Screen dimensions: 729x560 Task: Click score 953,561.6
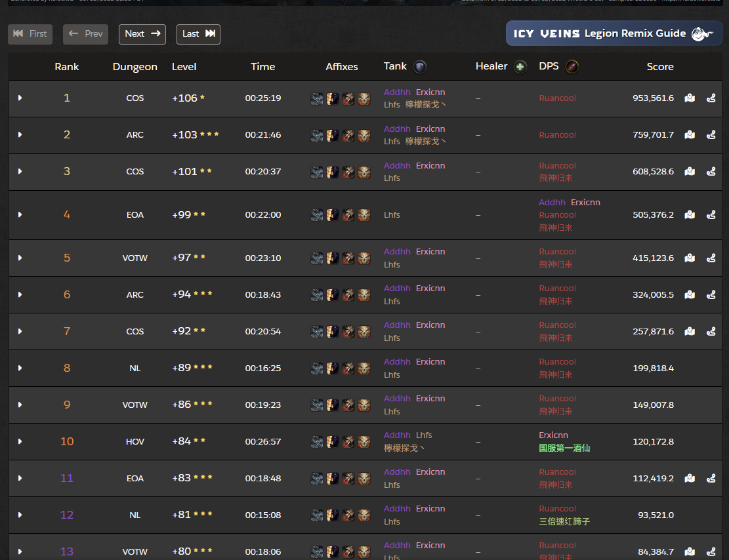[654, 98]
